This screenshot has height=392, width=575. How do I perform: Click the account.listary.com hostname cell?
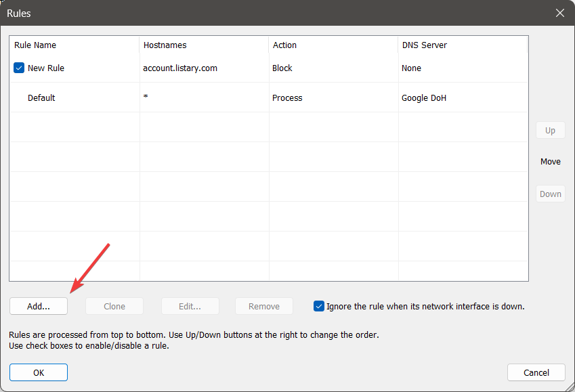[x=180, y=68]
